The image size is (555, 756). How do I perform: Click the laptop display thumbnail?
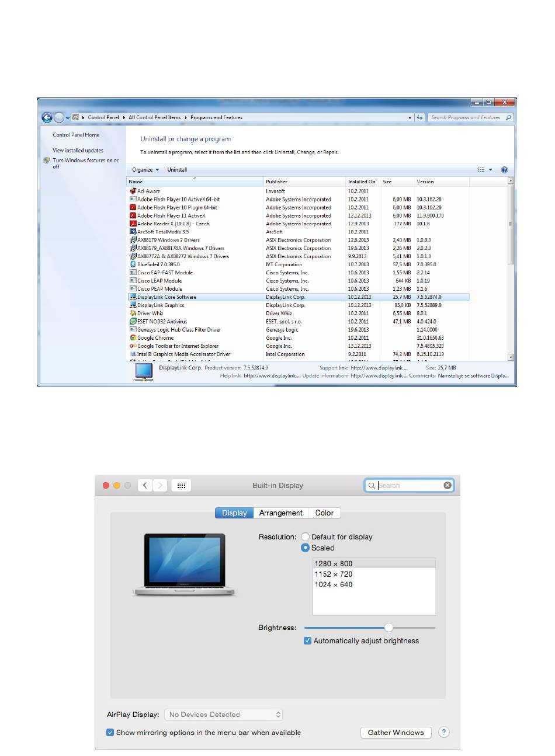184,565
